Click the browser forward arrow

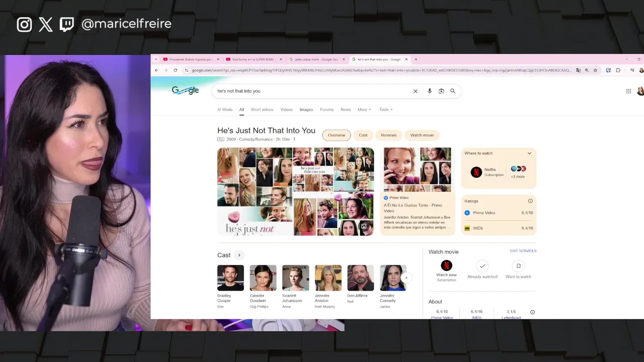(x=166, y=70)
